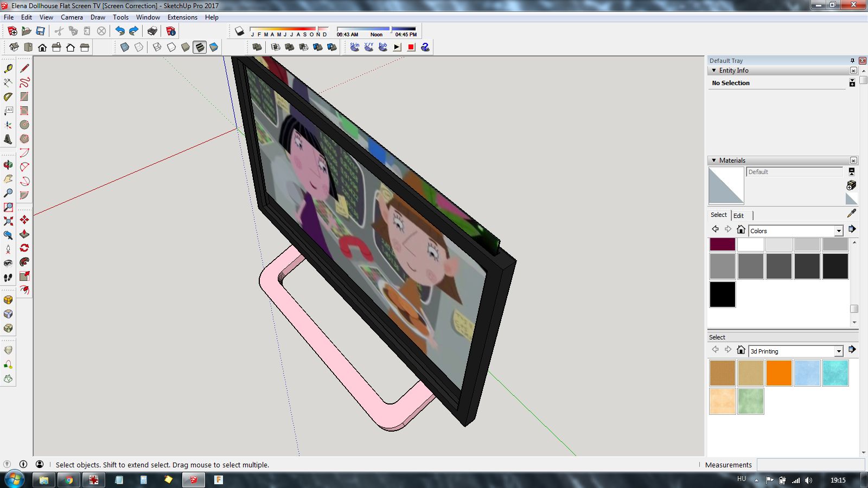Click back arrow beside Colors dropdown

[x=716, y=229]
